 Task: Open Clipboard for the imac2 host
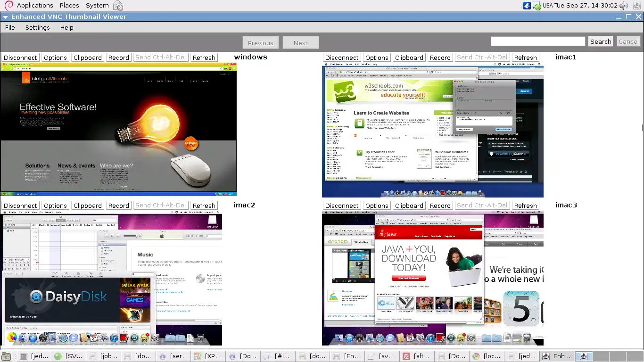click(88, 206)
